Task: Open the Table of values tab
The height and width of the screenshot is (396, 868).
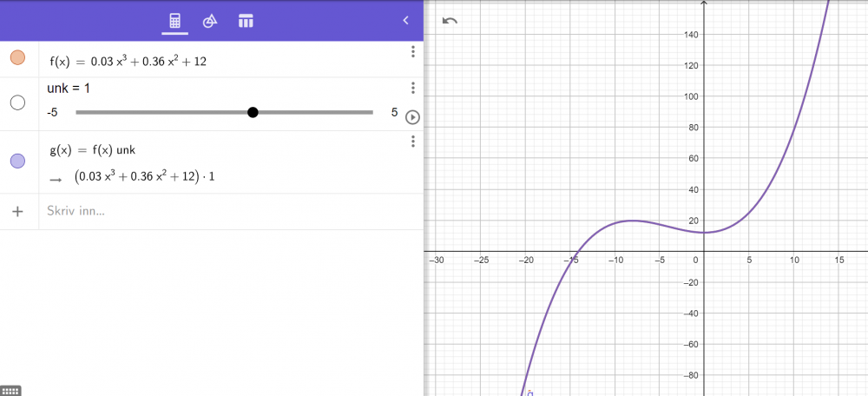Action: coord(246,21)
